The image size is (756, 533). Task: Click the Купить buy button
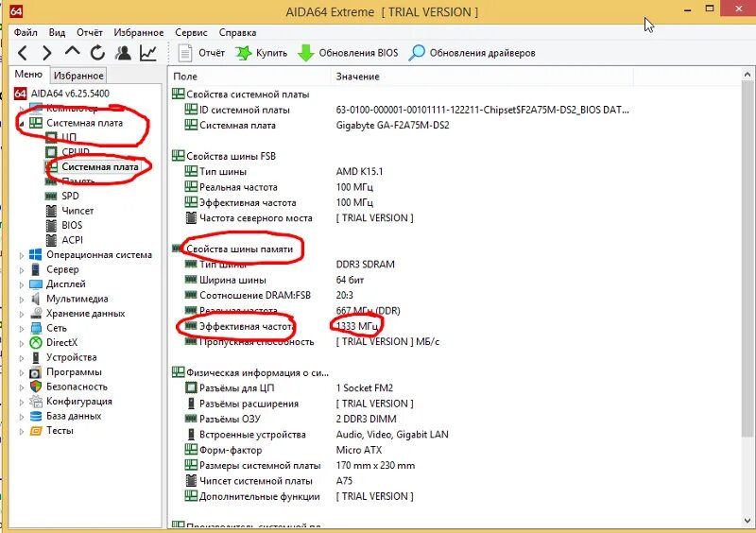click(x=261, y=53)
